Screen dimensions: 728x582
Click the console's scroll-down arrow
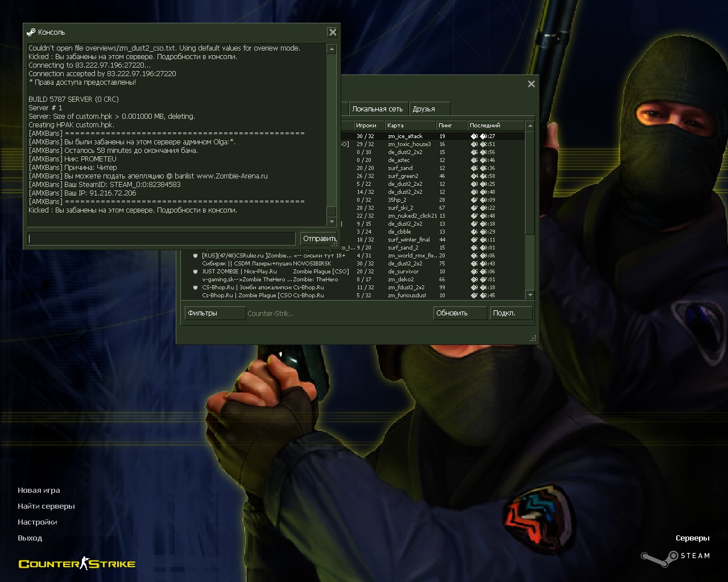point(332,222)
